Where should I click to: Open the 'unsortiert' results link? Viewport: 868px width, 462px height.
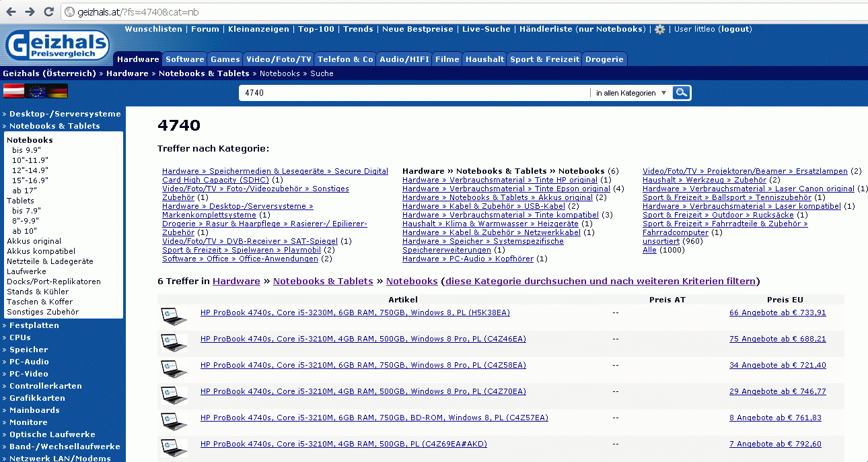click(x=661, y=241)
